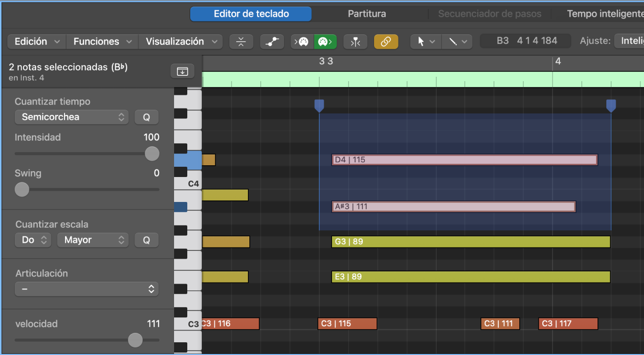Open the Visualización menu
The width and height of the screenshot is (644, 355).
(180, 42)
